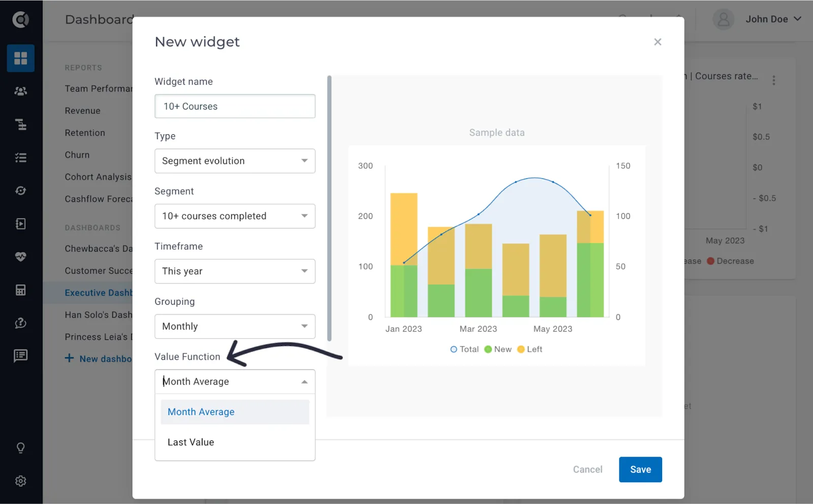Image resolution: width=813 pixels, height=504 pixels.
Task: Open the calculator icon in sidebar
Action: (21, 290)
